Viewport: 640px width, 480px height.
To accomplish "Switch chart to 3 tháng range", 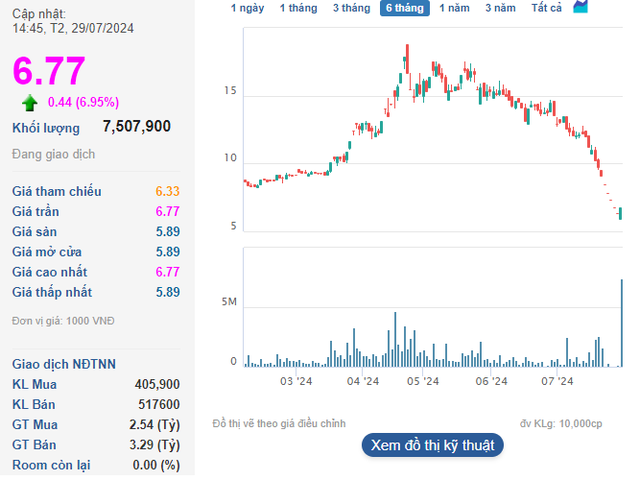I will (x=351, y=8).
